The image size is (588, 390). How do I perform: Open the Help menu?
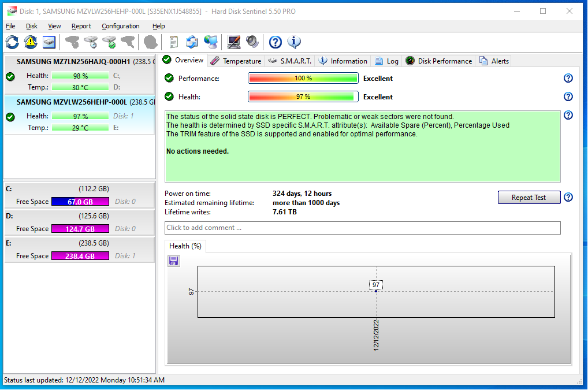[x=159, y=26]
